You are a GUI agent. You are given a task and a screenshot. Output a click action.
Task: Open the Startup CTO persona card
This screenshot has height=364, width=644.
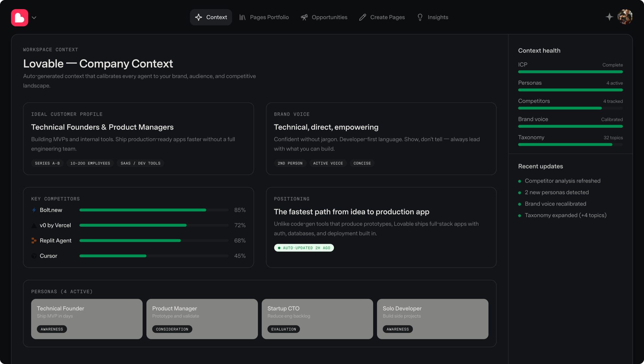tap(317, 319)
